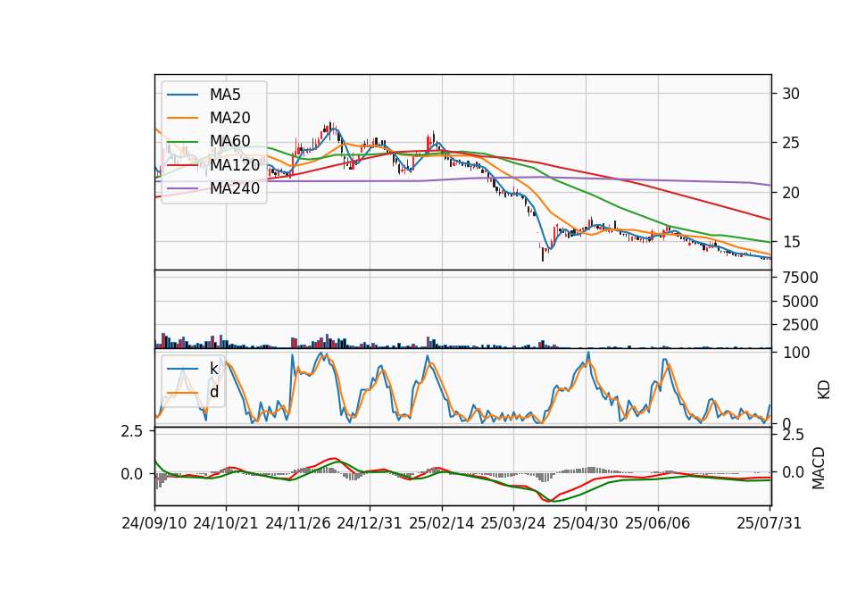
Task: Click the 24/09/10 date axis label
Action: pos(154,523)
